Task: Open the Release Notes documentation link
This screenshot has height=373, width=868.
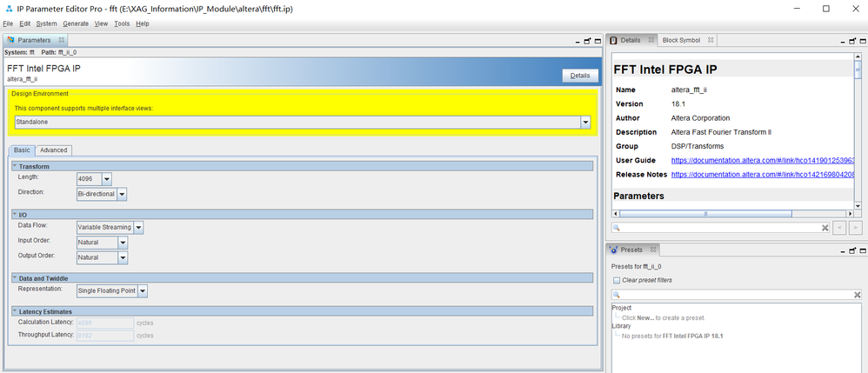Action: pyautogui.click(x=762, y=174)
